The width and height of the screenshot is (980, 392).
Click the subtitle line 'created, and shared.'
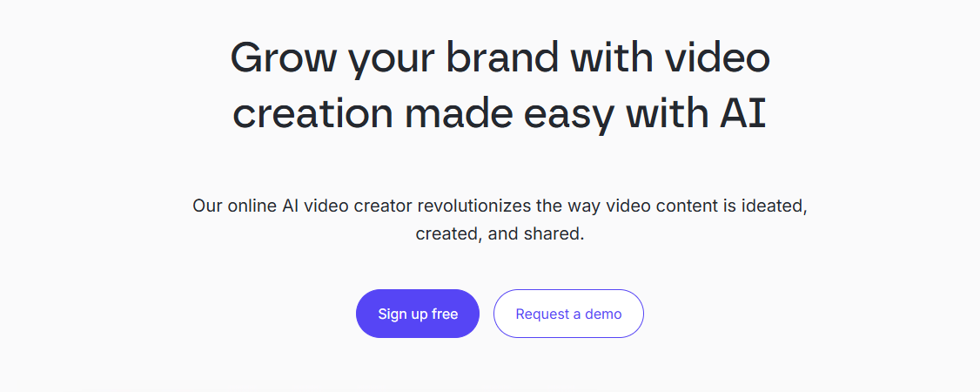point(500,234)
